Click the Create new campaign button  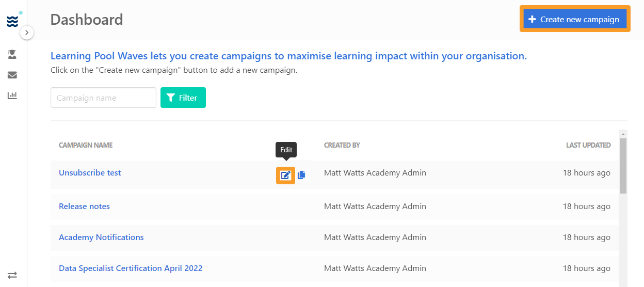pyautogui.click(x=575, y=19)
